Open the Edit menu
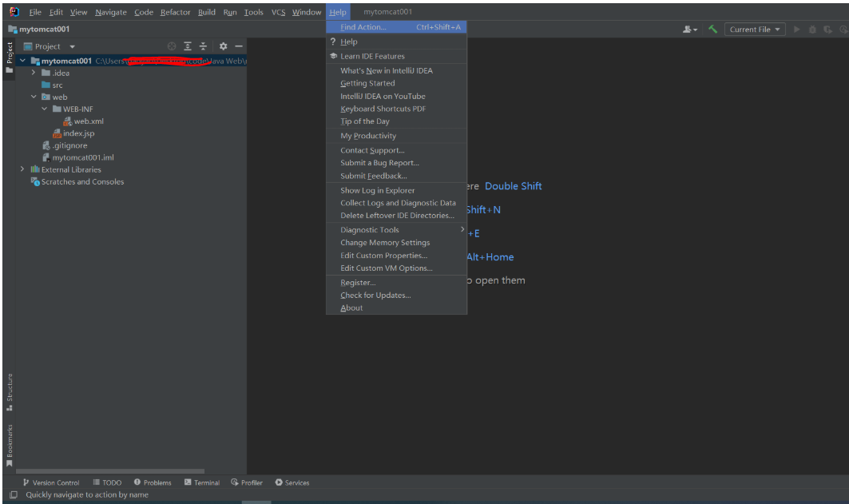Screen dimensions: 849x504 tap(56, 12)
